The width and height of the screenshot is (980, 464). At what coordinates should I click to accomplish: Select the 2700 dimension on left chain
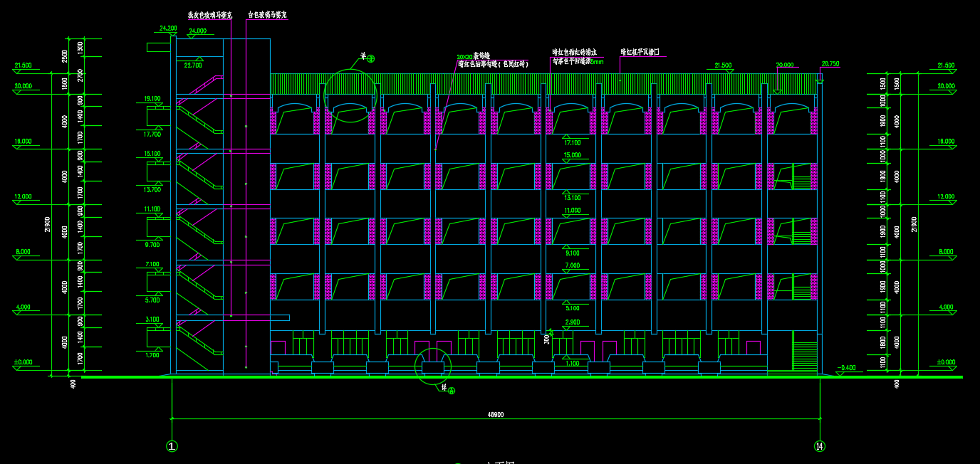[x=80, y=75]
